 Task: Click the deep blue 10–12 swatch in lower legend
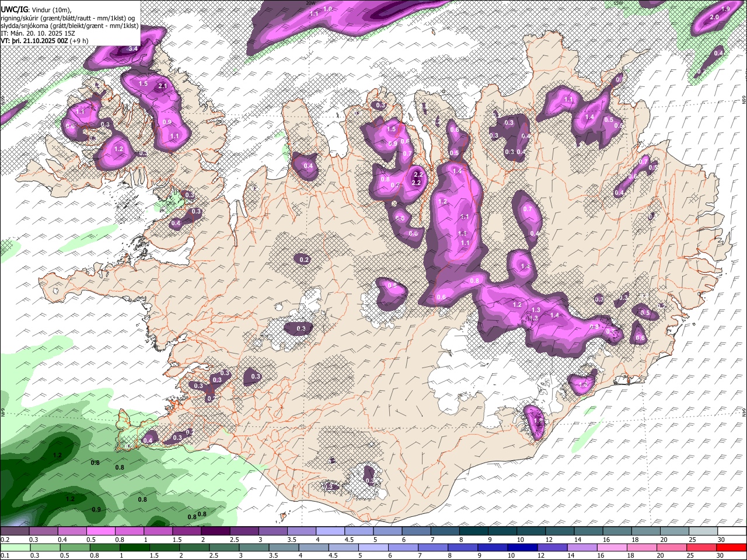click(x=523, y=548)
